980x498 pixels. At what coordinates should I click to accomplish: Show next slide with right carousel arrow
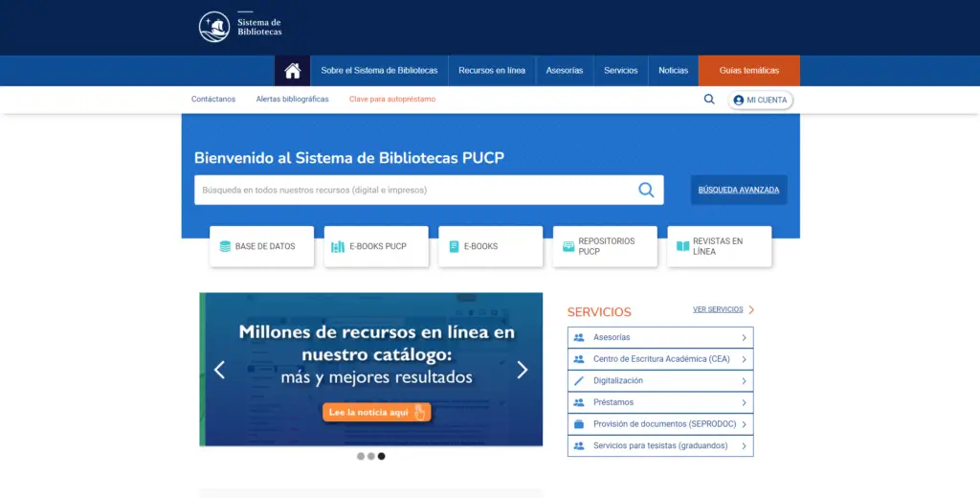pos(523,370)
